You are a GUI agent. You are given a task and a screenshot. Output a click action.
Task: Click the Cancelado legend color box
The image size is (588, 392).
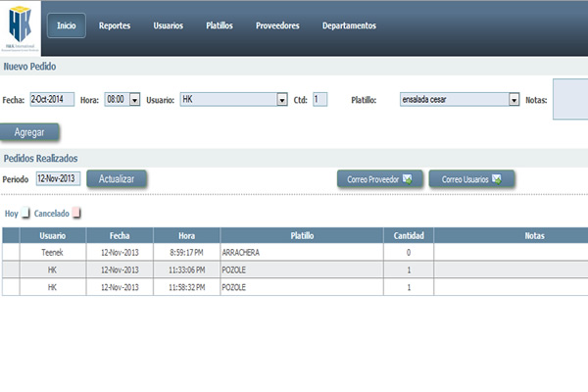click(x=76, y=213)
